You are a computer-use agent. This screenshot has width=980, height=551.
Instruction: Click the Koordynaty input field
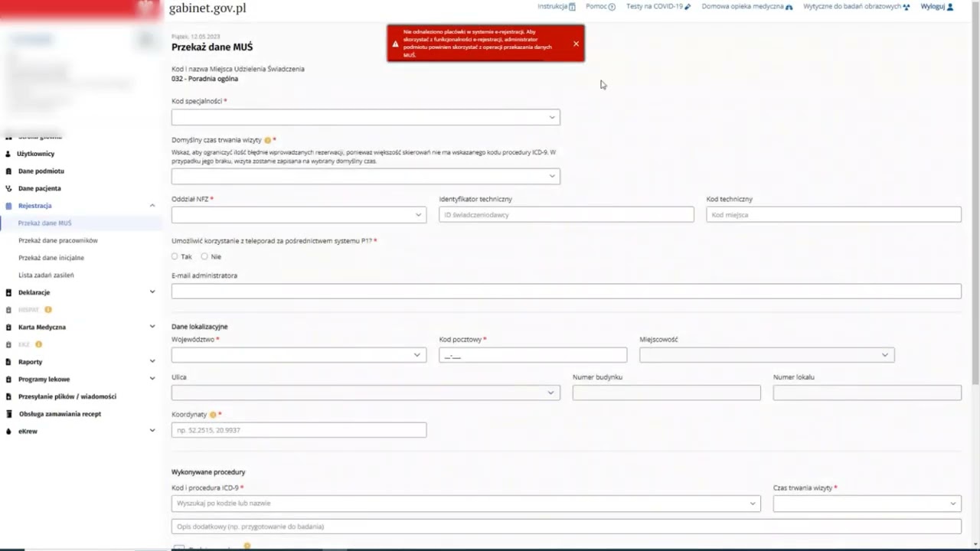point(299,430)
